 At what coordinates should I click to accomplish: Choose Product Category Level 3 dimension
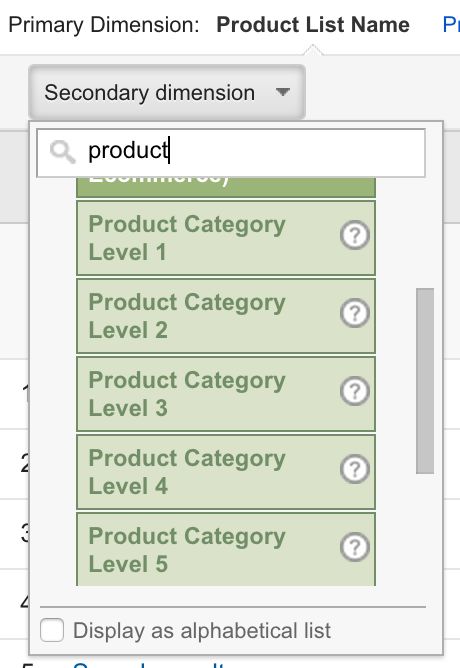tap(226, 394)
